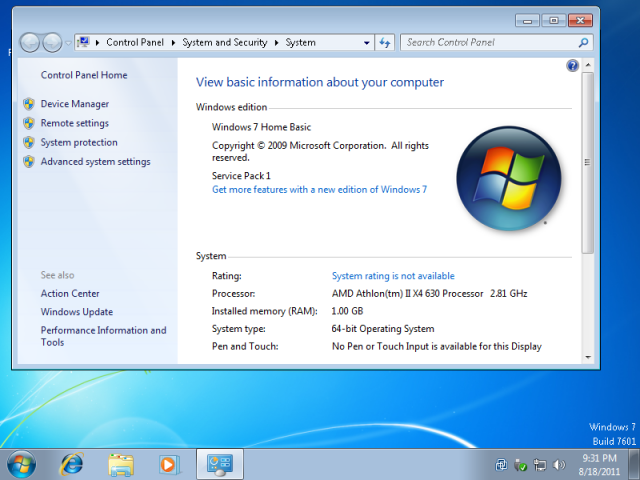Open Action Center link
Screen dimensions: 640x480
[70, 293]
